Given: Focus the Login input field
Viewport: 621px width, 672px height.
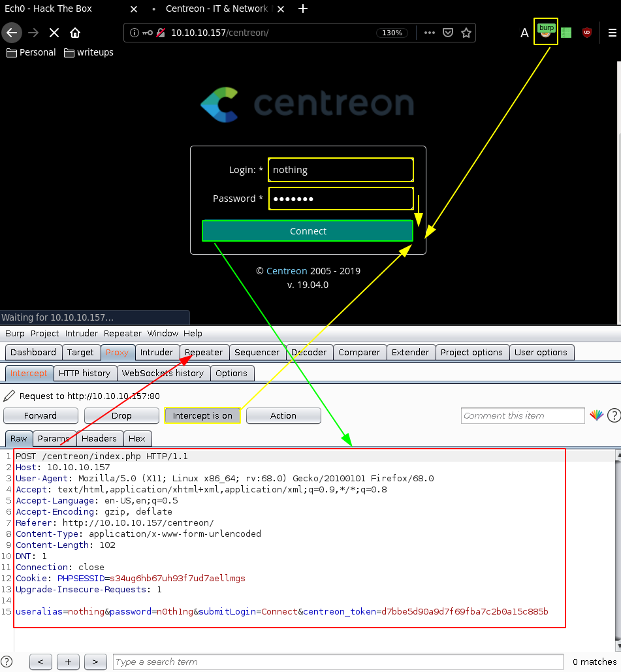Looking at the screenshot, I should (x=341, y=170).
